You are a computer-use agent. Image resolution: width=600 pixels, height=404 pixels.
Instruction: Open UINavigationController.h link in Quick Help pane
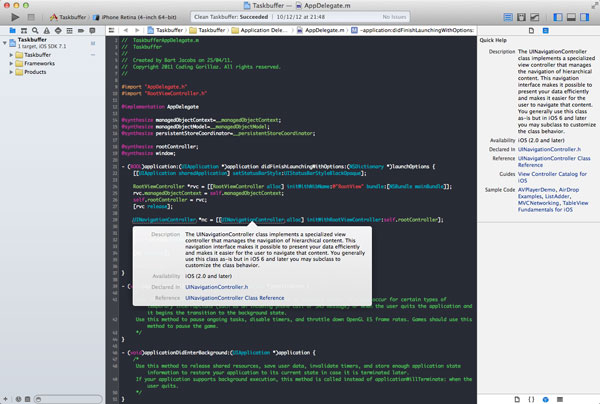tap(549, 150)
